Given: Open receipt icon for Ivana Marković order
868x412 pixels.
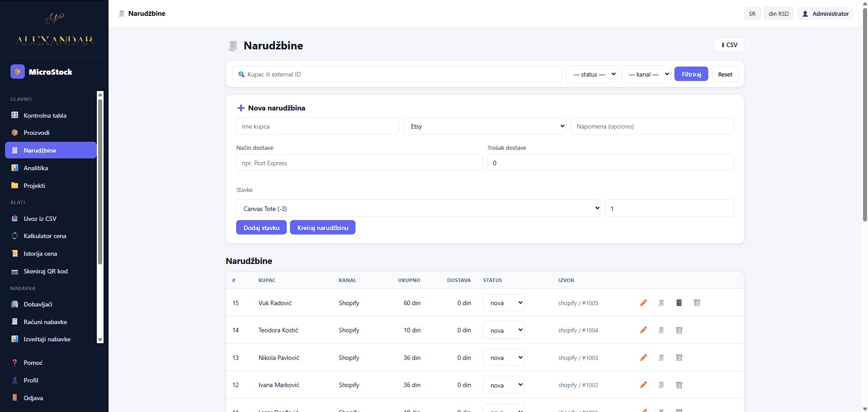Looking at the screenshot, I should click(661, 385).
